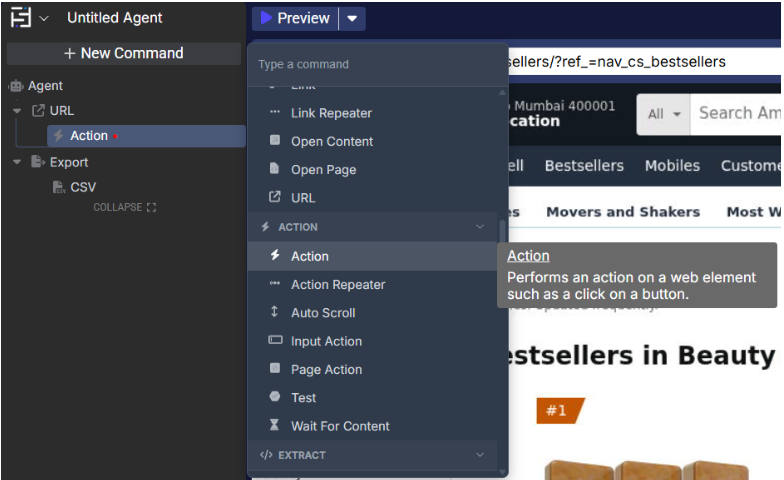
Task: Collapse the ACTION section chevron
Action: tap(480, 227)
